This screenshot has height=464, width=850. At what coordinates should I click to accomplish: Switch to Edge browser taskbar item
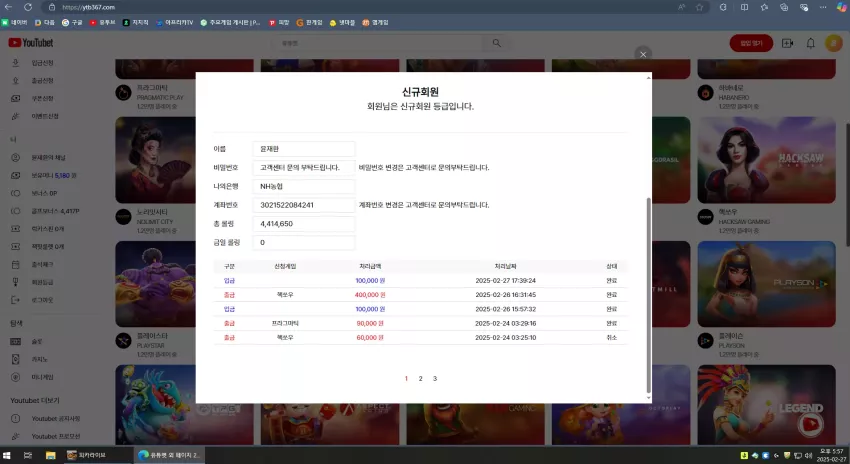point(169,455)
